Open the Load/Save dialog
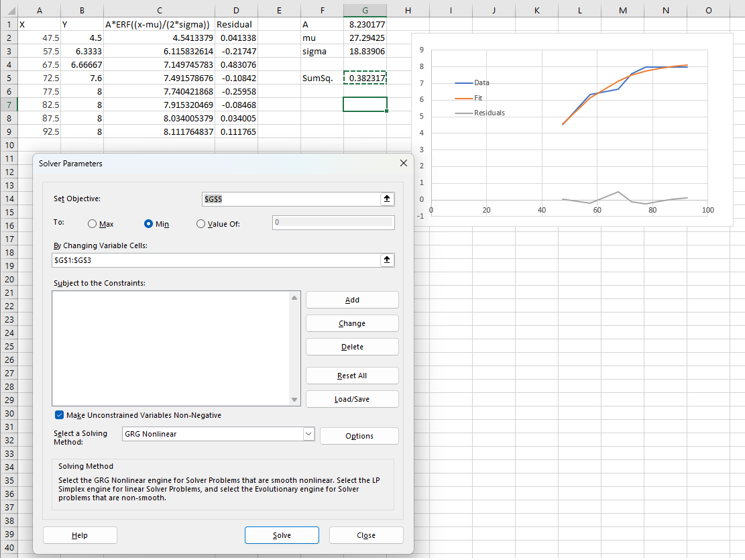 (x=351, y=399)
